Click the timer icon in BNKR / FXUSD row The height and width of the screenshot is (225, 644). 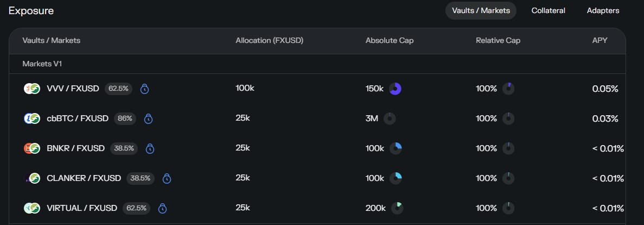[150, 148]
